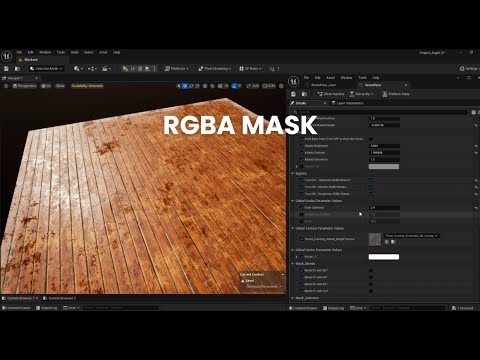Open the Pixel Streaming dropdown

(x=214, y=69)
